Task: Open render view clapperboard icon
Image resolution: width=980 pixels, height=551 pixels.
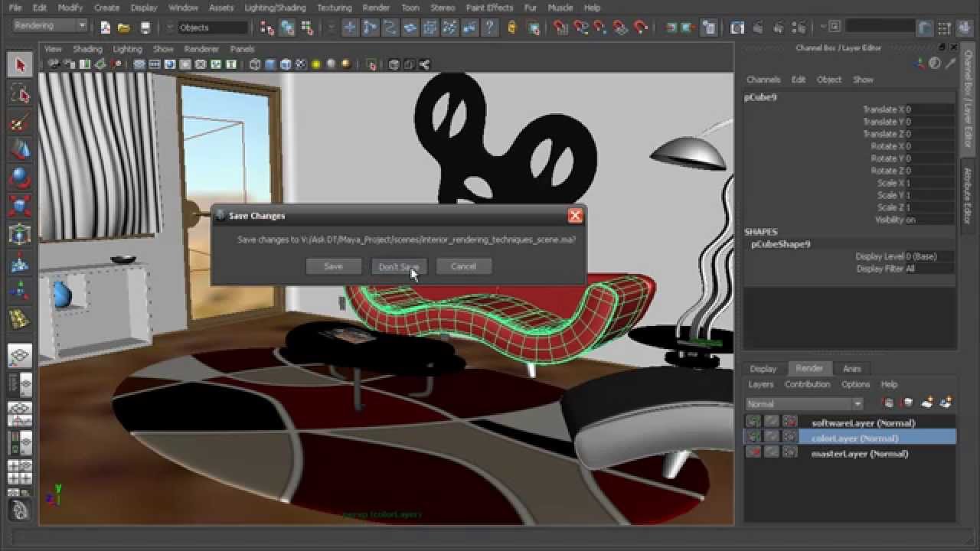Action: tap(737, 28)
